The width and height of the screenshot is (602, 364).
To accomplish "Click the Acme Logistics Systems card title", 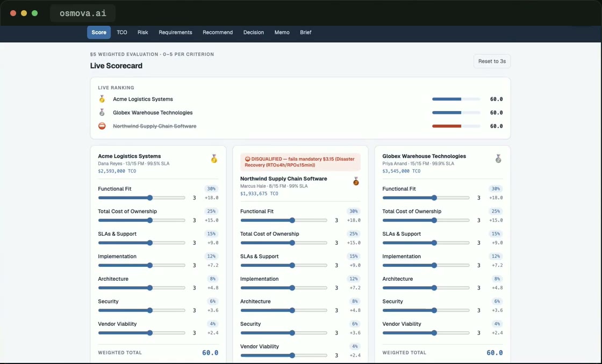I will (x=130, y=156).
